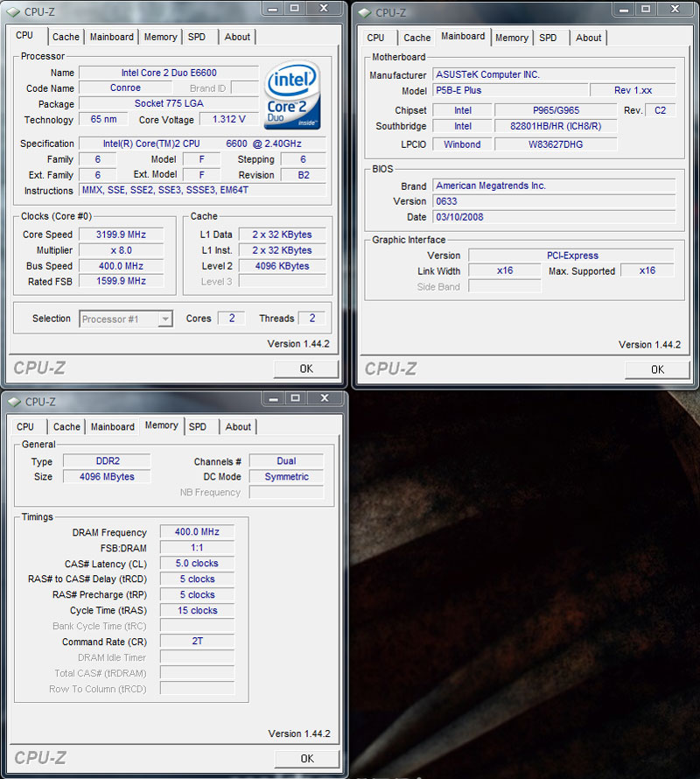Click the 1.312 V core voltage value
The image size is (700, 779).
coord(229,119)
